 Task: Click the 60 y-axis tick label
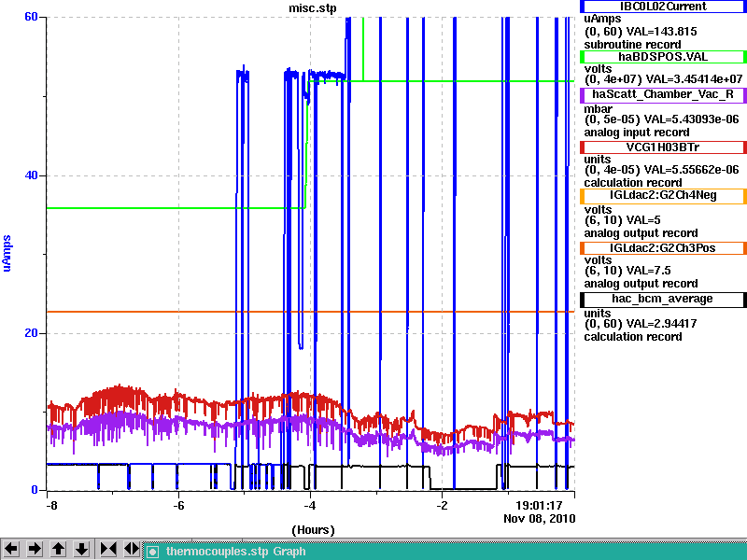31,17
